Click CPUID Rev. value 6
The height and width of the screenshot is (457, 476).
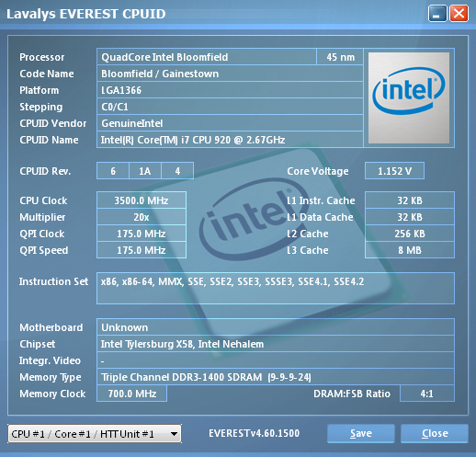pyautogui.click(x=113, y=171)
